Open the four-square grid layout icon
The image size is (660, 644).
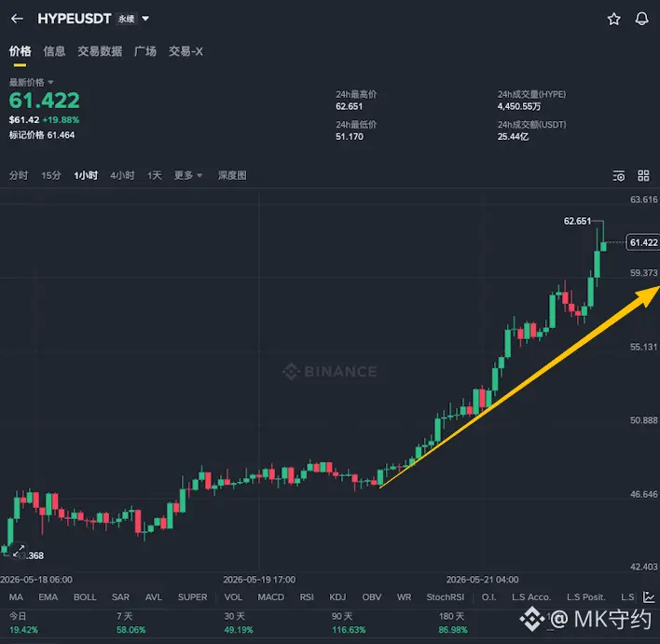tap(643, 175)
